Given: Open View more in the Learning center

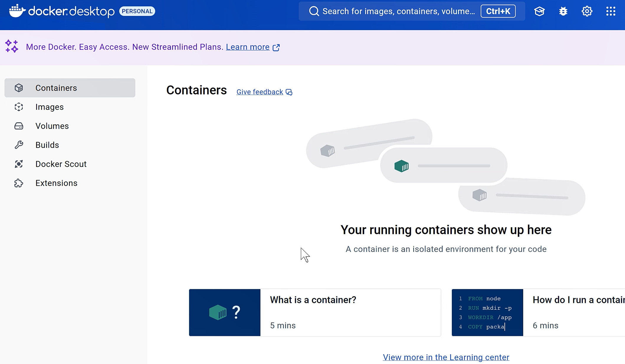Looking at the screenshot, I should coord(446,357).
